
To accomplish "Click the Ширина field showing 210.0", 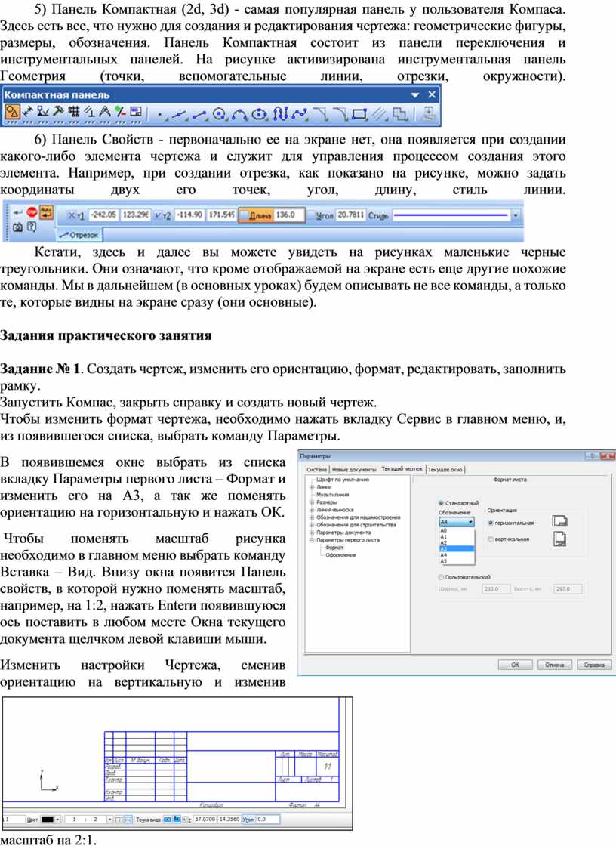I will point(496,588).
